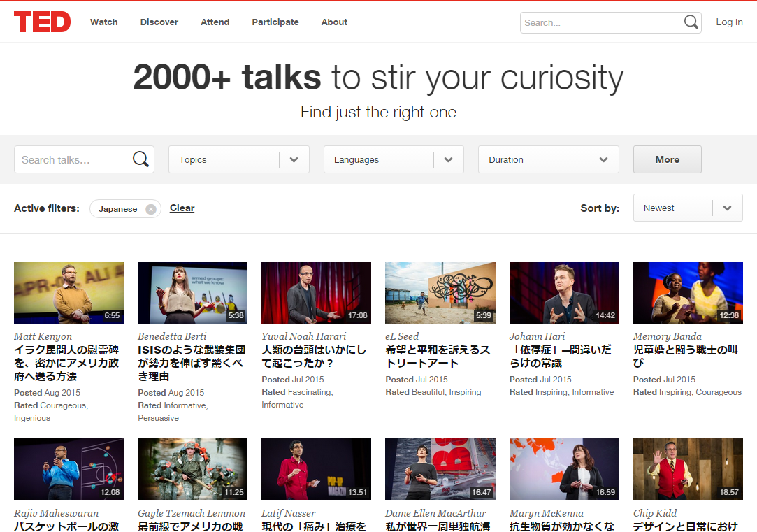Open the Discover menu
The image size is (757, 532).
159,22
